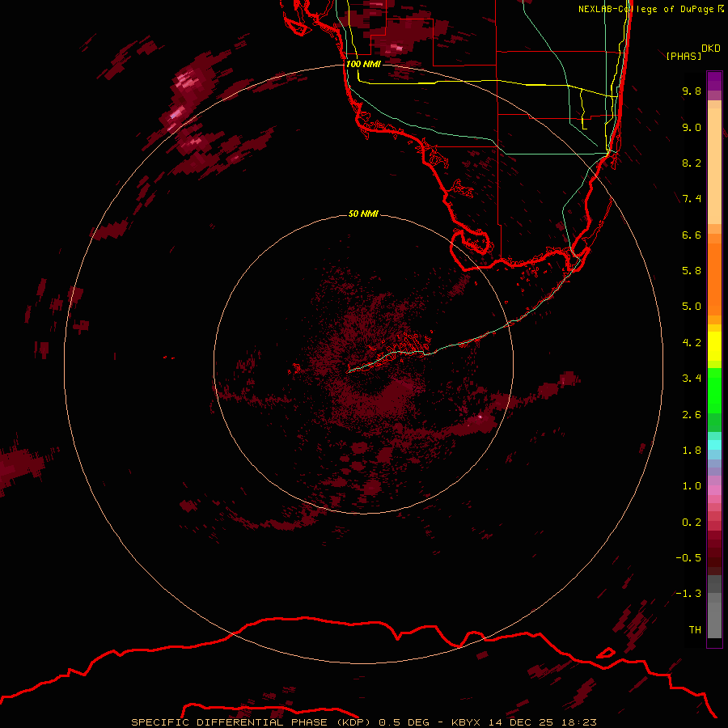Click the 3.4 legend value

[x=692, y=379]
